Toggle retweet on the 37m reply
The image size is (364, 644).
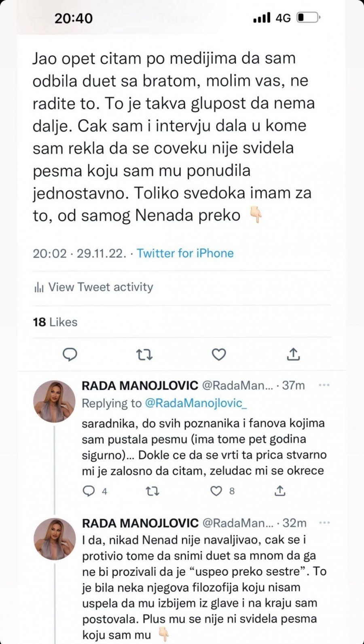coord(152,491)
